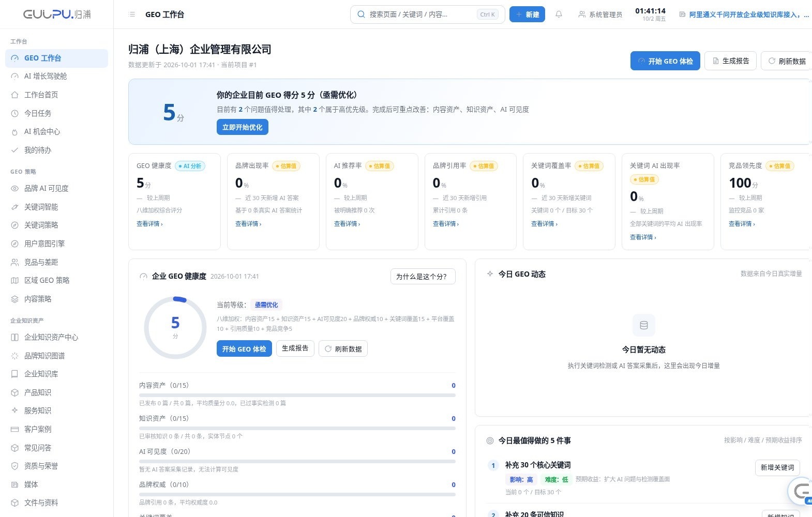Open 查看详情 under 品牌出现率 card
Viewport: 812px width, 517px height.
point(248,224)
